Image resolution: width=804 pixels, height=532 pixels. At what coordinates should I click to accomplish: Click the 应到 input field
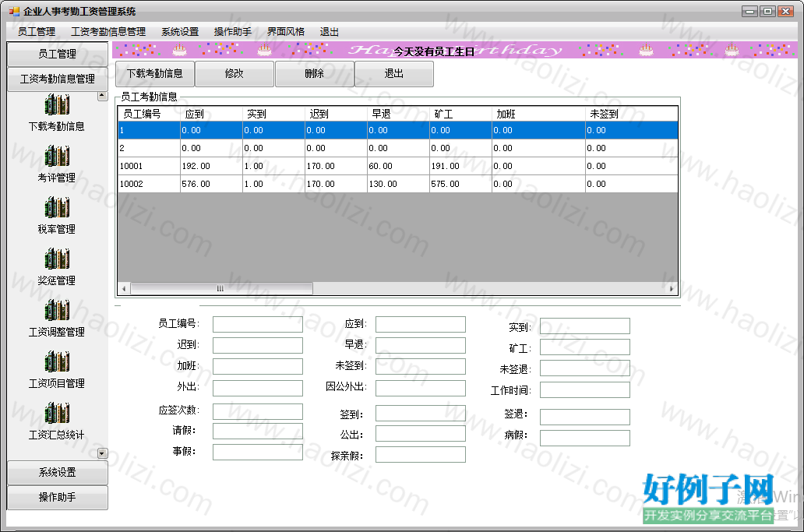point(421,325)
